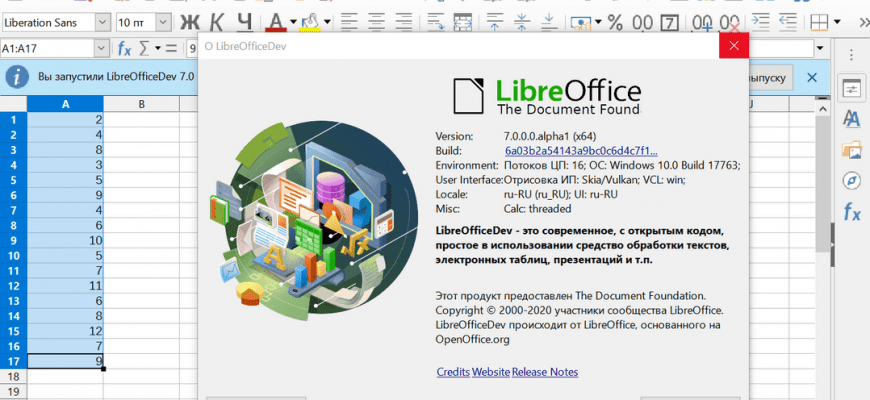The image size is (870, 400).
Task: Toggle bold formatting (Ж)
Action: (190, 22)
